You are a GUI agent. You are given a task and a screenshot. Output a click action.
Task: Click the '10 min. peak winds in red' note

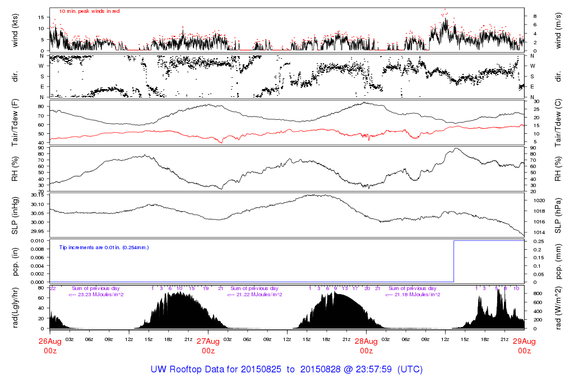pyautogui.click(x=89, y=11)
